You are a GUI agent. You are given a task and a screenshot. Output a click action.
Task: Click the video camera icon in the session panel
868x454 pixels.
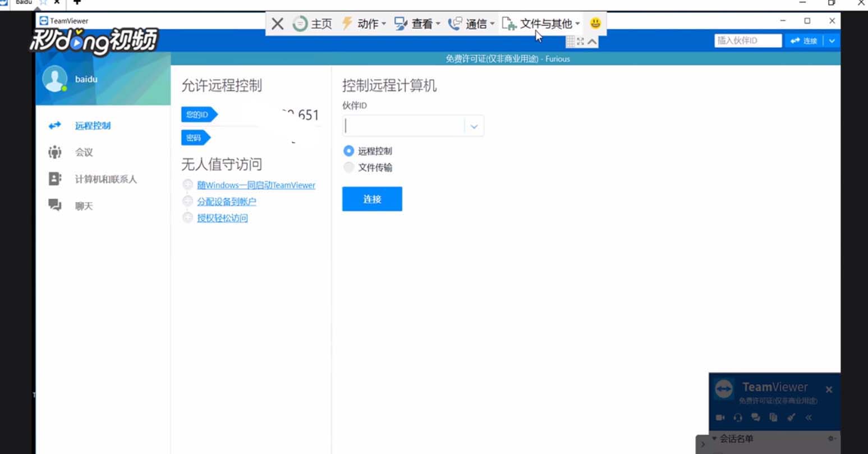click(x=720, y=418)
